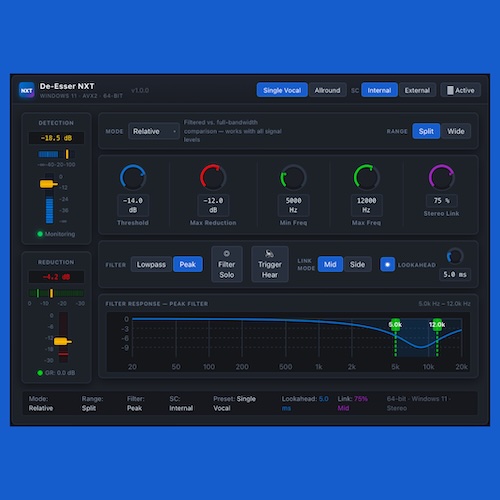Switch sidechain to External

417,90
